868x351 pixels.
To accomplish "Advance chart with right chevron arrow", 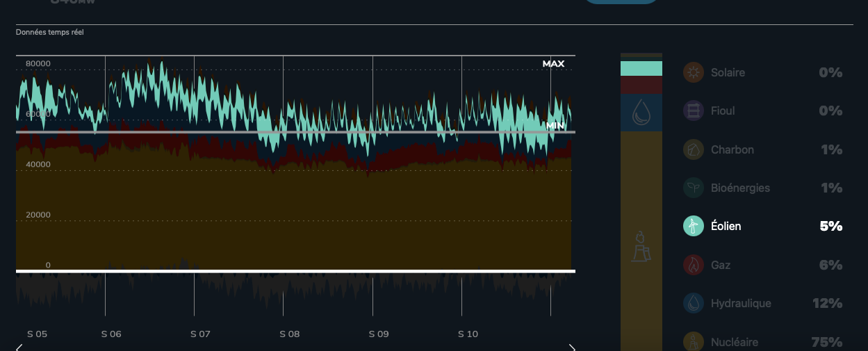I will coord(572,347).
